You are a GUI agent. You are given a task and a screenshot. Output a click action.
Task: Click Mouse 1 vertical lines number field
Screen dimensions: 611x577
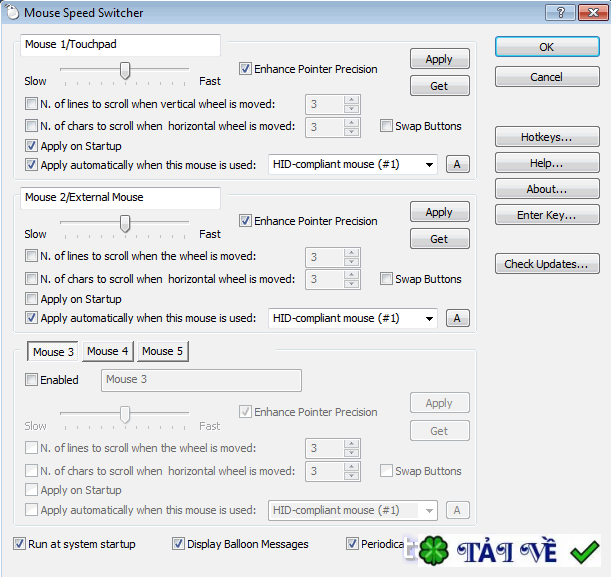[x=325, y=104]
